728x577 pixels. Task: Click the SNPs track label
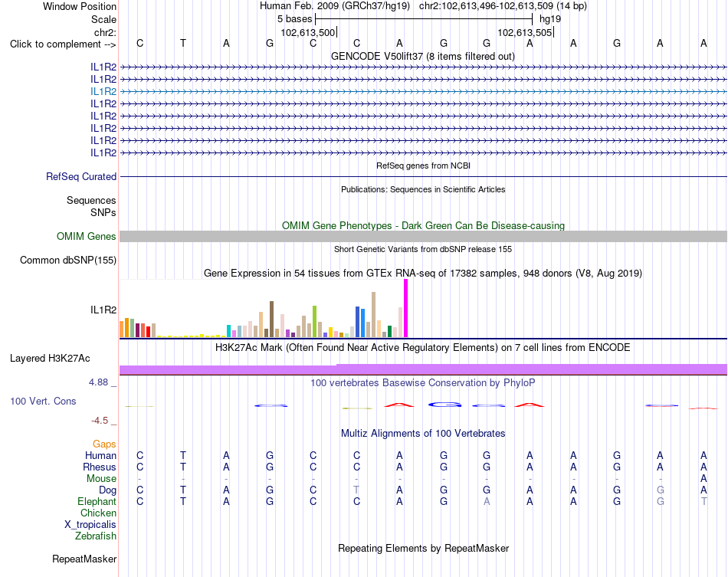[x=103, y=212]
